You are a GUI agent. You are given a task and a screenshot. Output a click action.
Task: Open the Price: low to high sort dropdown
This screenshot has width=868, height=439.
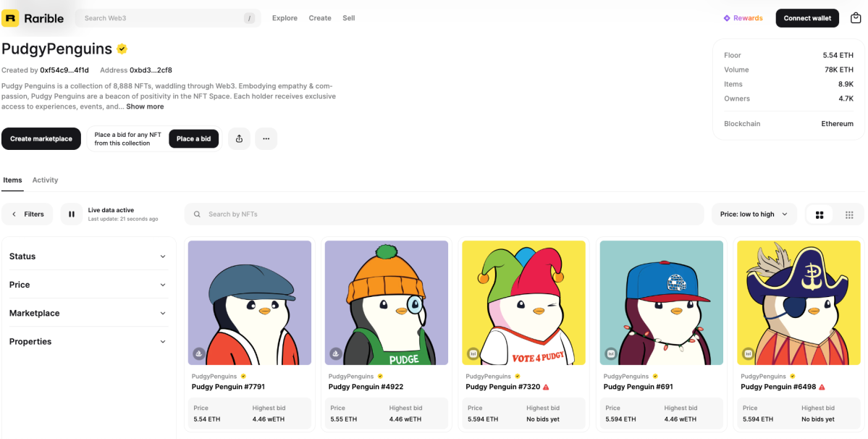pos(754,214)
